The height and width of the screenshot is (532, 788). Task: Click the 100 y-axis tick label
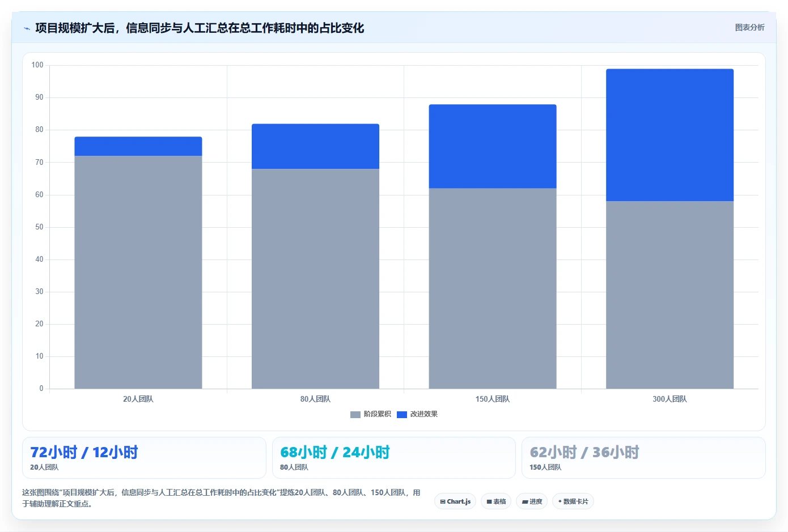[37, 65]
